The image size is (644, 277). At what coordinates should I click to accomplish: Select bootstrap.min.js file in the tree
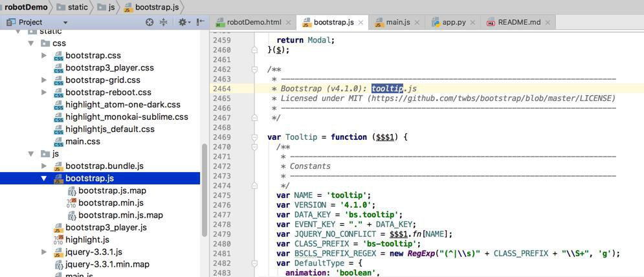pos(111,203)
